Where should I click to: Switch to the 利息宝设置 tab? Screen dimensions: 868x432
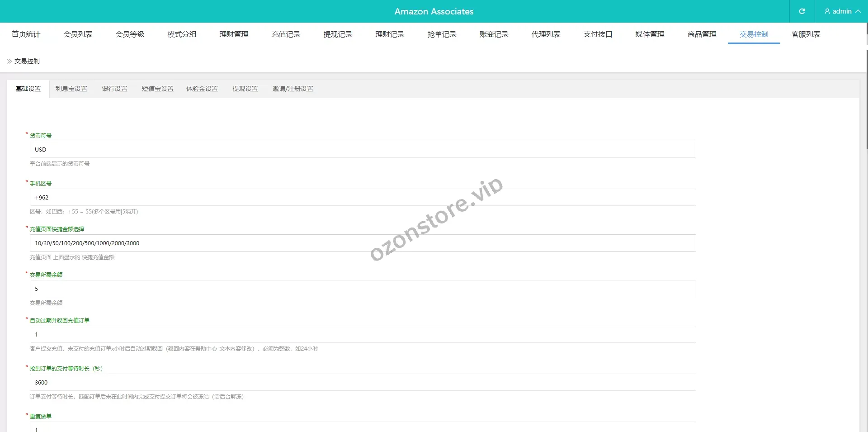[71, 89]
